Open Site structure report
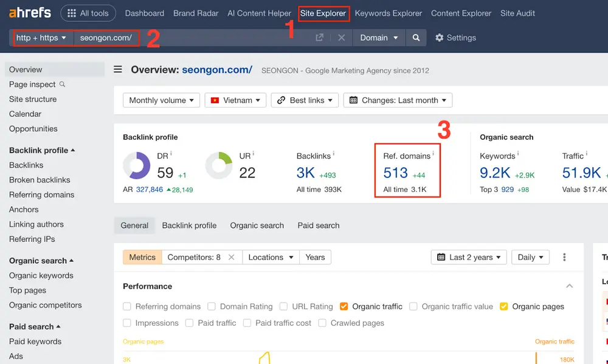Viewport: 608px width, 364px height. point(33,99)
